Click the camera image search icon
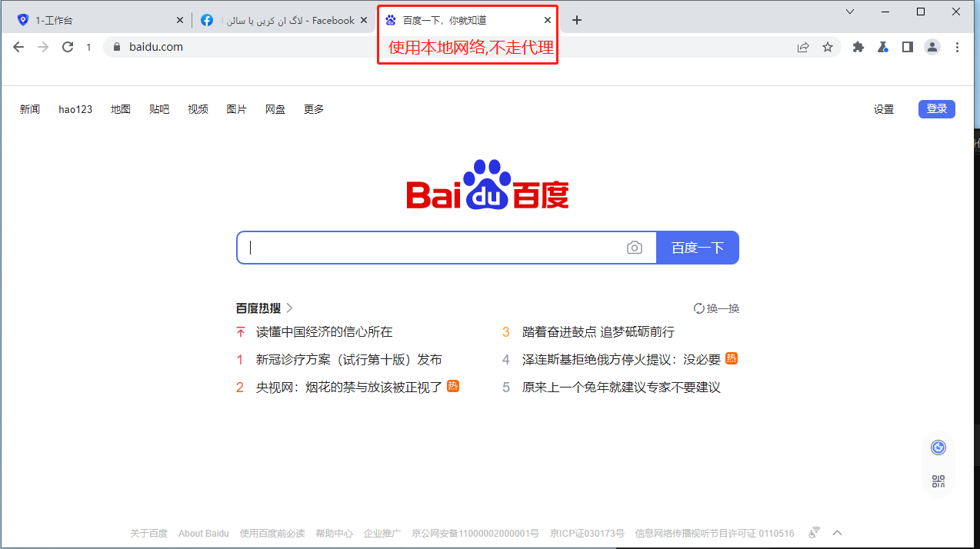Image resolution: width=980 pixels, height=549 pixels. (x=634, y=248)
